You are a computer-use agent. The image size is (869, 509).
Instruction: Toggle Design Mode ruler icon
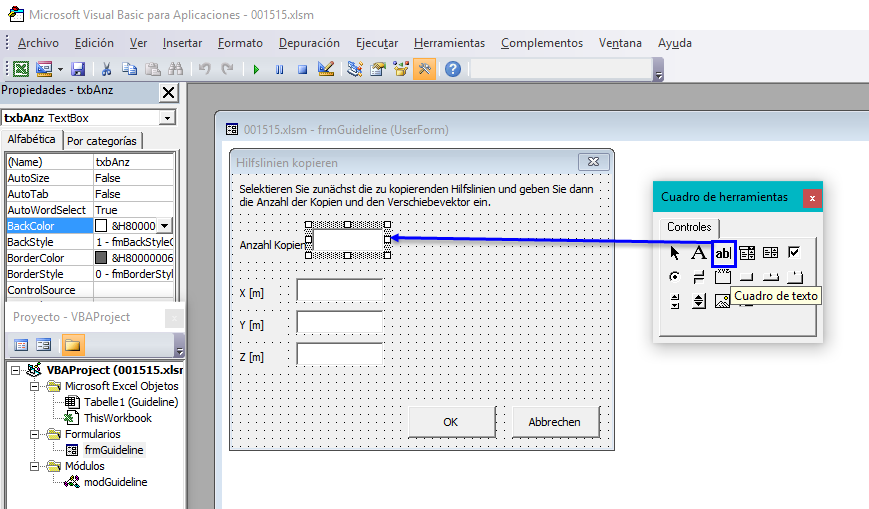(326, 69)
